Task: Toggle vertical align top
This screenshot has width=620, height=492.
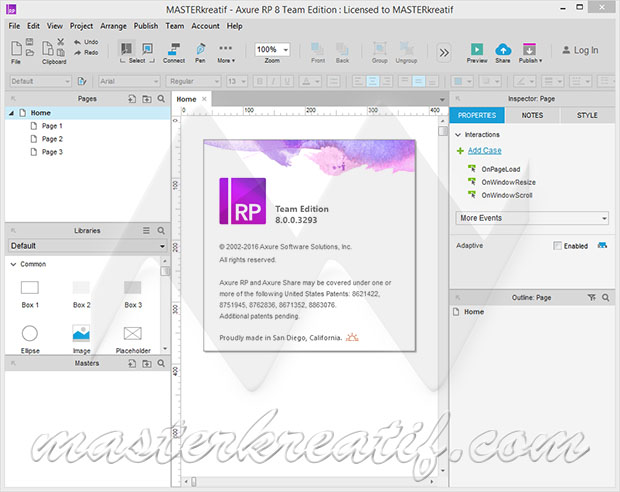Action: pyautogui.click(x=405, y=81)
